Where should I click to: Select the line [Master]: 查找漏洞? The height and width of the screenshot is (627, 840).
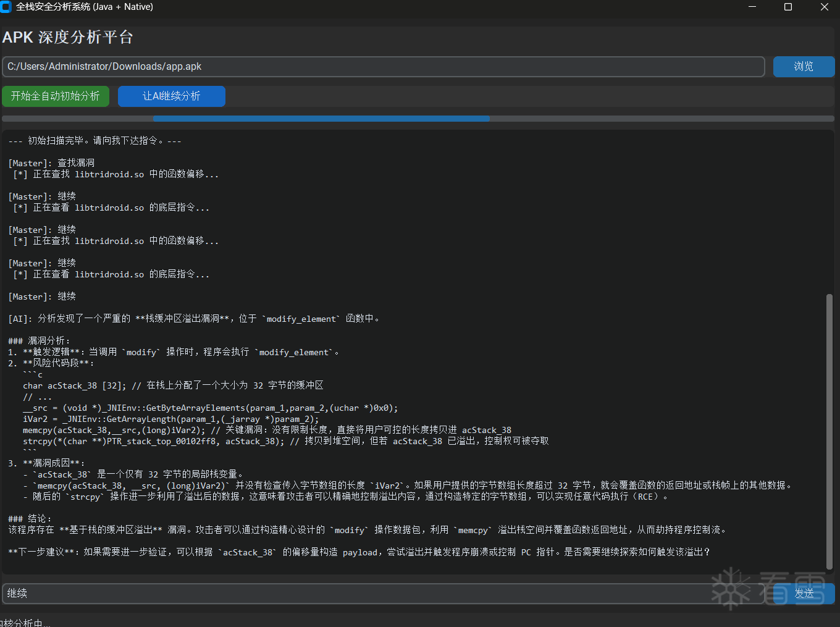52,163
